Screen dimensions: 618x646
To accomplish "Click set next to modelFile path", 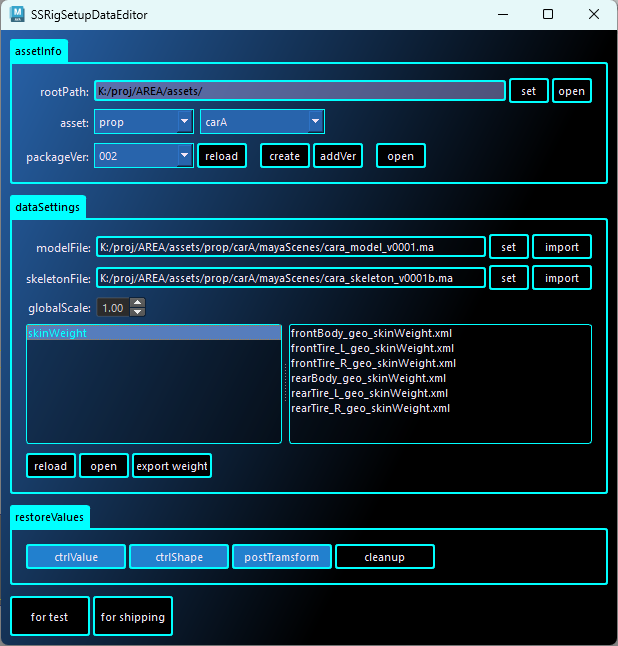I will pos(508,247).
